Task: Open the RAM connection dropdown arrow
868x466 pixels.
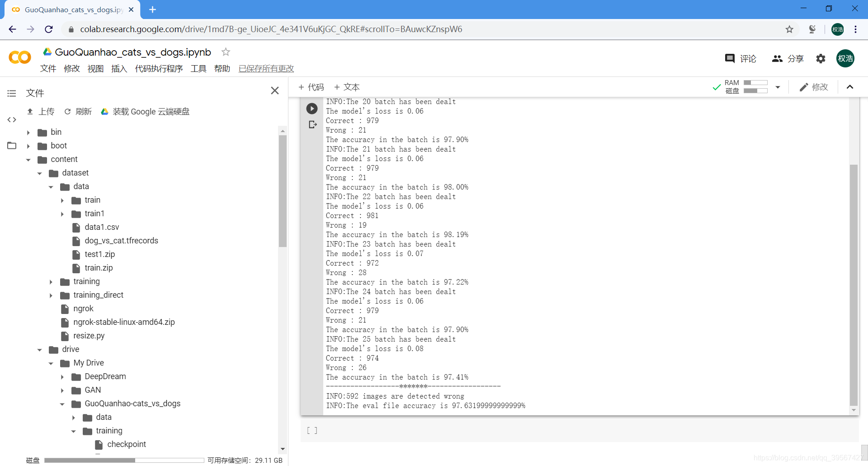Action: pos(778,87)
